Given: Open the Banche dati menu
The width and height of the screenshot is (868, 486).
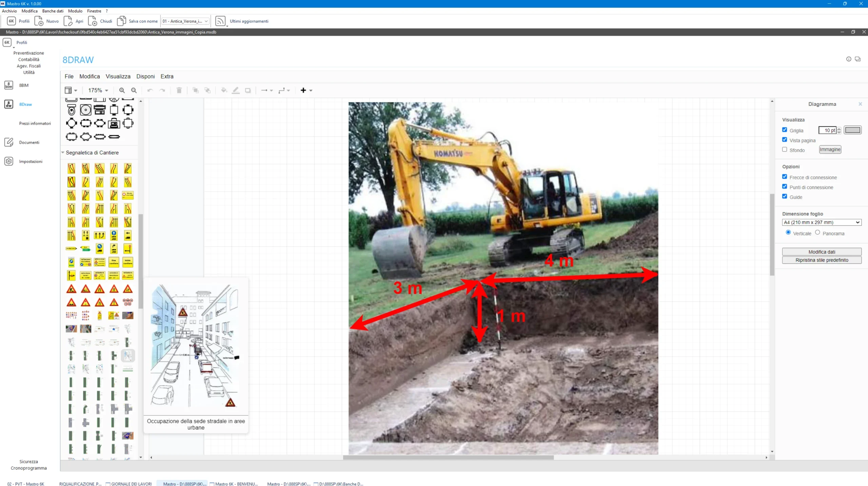Looking at the screenshot, I should [53, 11].
